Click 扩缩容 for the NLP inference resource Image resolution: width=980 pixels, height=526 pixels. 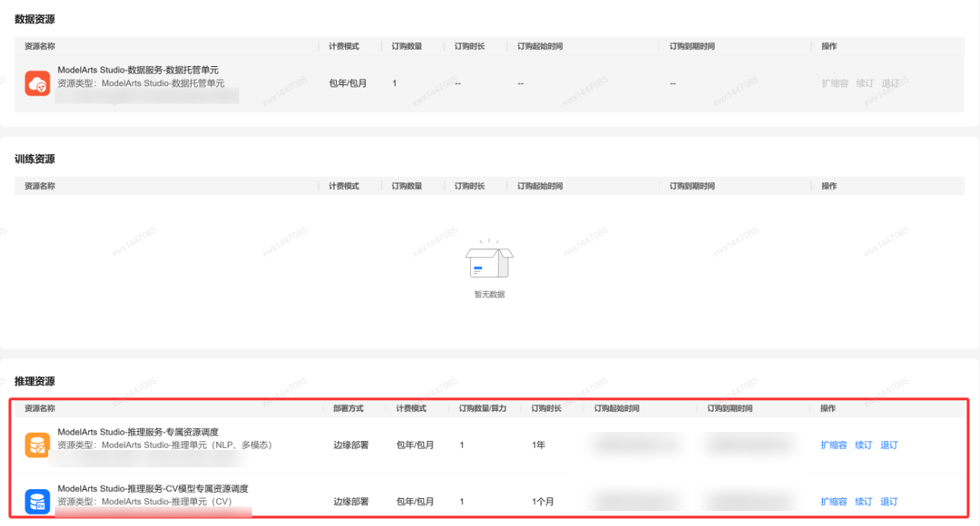click(833, 445)
